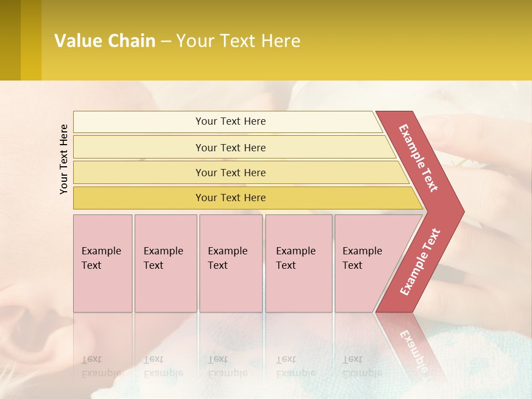Click the upper red arrow "Example Text" shape
This screenshot has width=532, height=399.
[418, 158]
